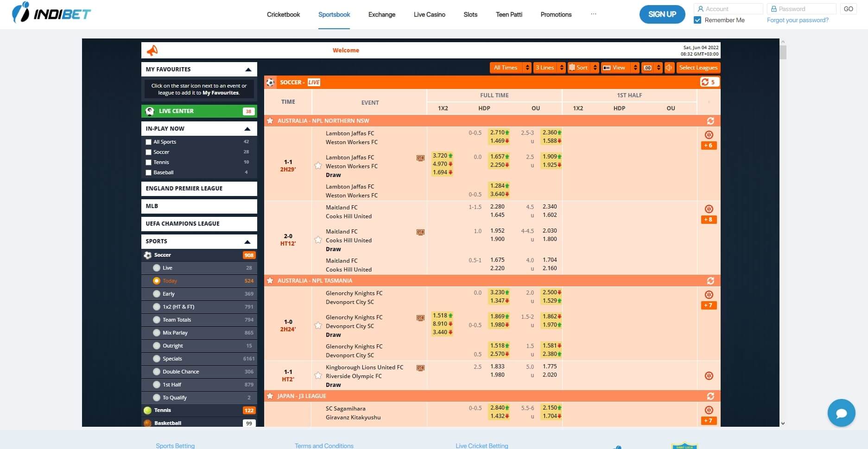Screen dimensions: 868x449
Task: Open match statistics icon beside +6 markets
Action: 708,135
